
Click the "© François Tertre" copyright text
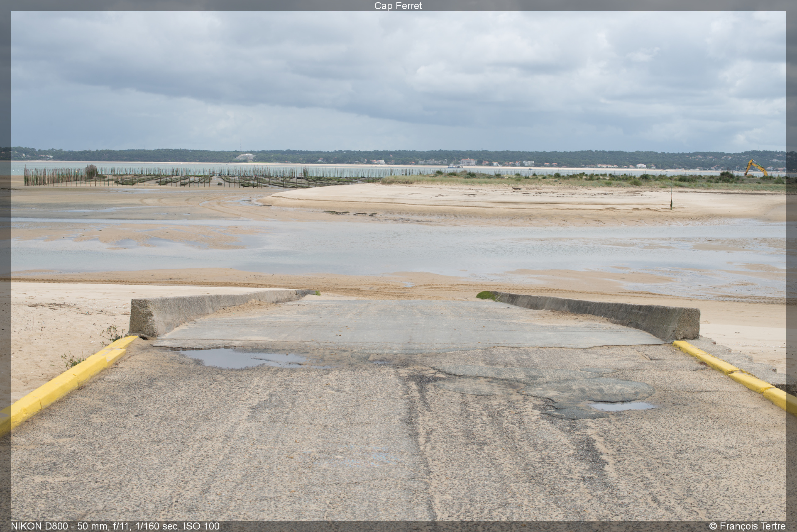click(x=748, y=526)
